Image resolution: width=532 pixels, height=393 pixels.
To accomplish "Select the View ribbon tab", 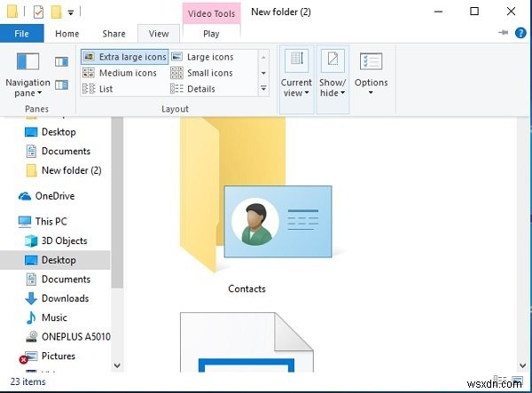I will (x=159, y=34).
